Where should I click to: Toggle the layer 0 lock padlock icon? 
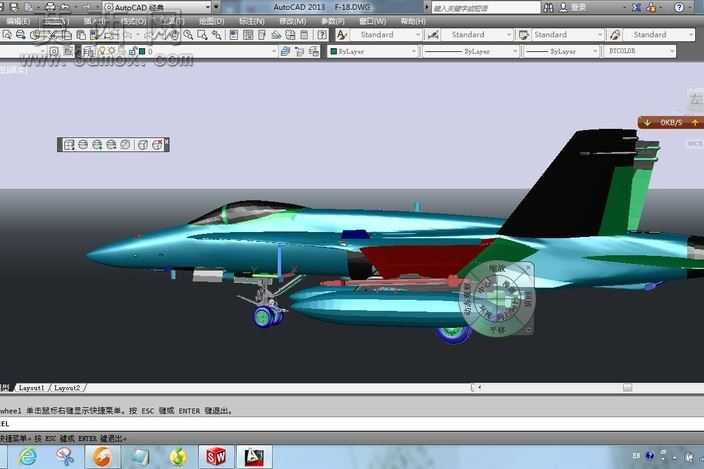[132, 52]
